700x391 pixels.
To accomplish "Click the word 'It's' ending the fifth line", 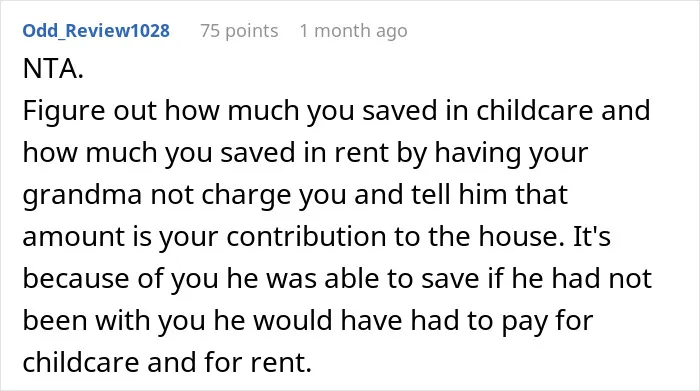I will pos(592,236).
